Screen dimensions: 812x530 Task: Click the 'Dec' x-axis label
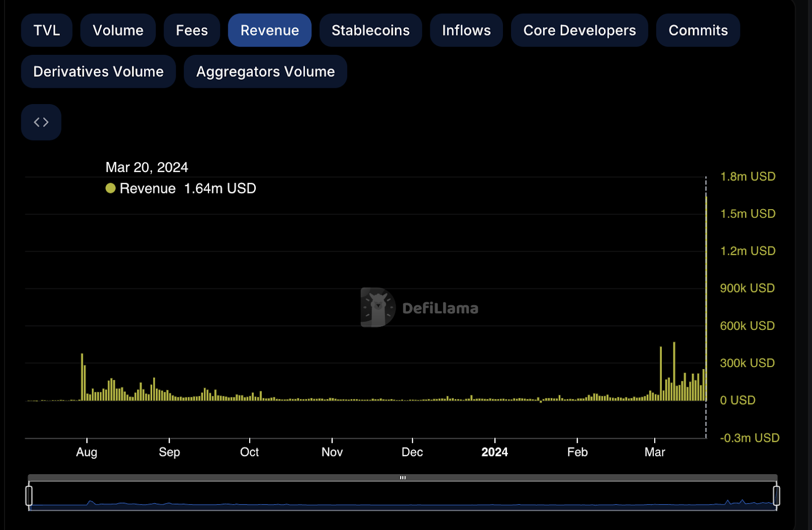tap(412, 452)
